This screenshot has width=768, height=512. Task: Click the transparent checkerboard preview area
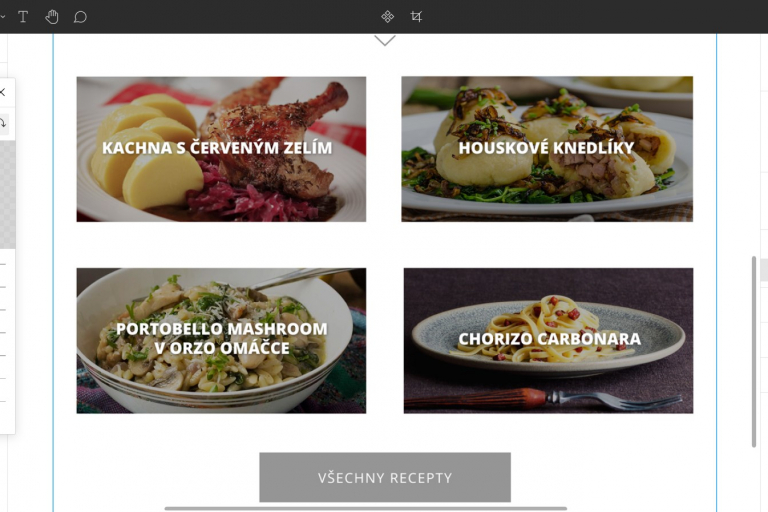pos(7,195)
